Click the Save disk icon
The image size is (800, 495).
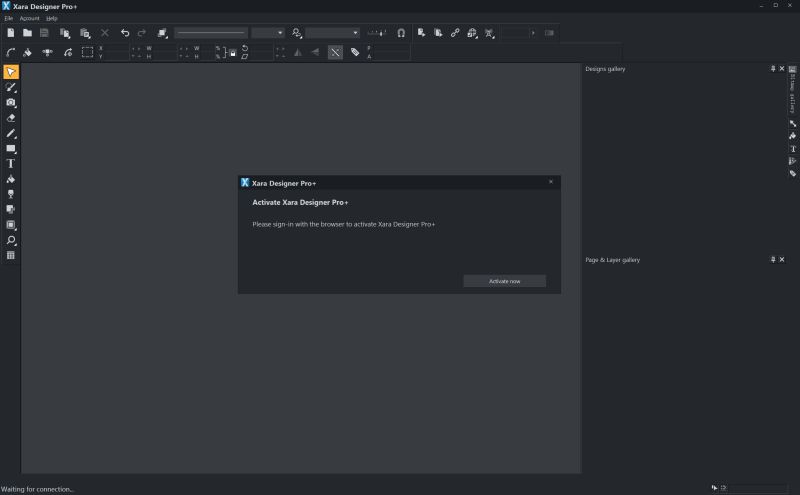(44, 33)
